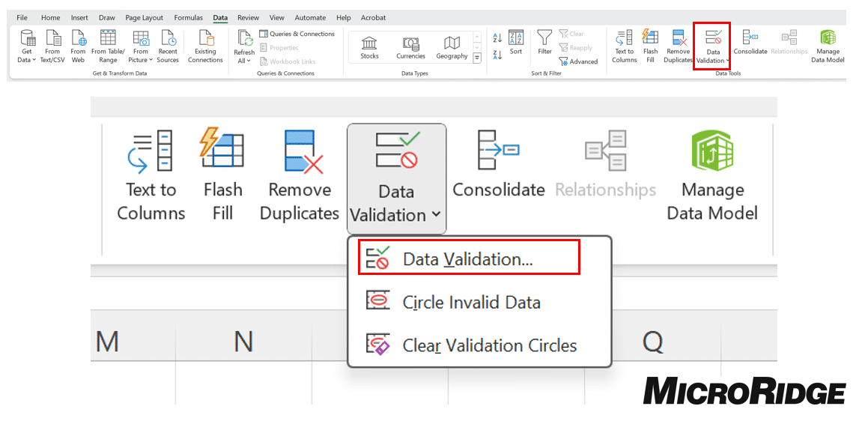Screen dimensions: 868x421
Task: Click the Filter funnel icon
Action: (544, 39)
